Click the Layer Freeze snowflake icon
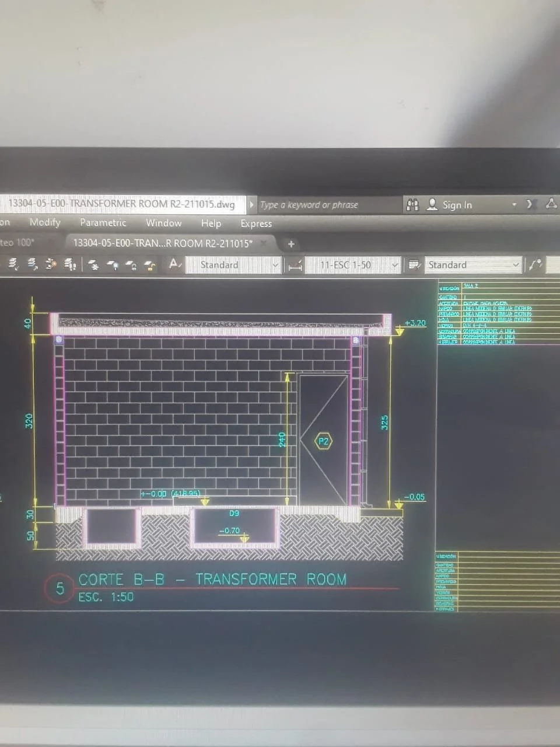The height and width of the screenshot is (747, 560). click(93, 265)
